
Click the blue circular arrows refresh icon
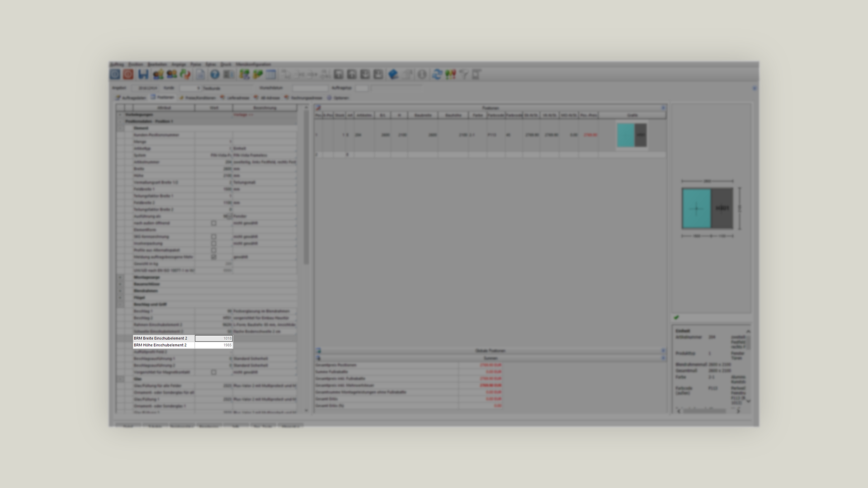click(x=437, y=75)
